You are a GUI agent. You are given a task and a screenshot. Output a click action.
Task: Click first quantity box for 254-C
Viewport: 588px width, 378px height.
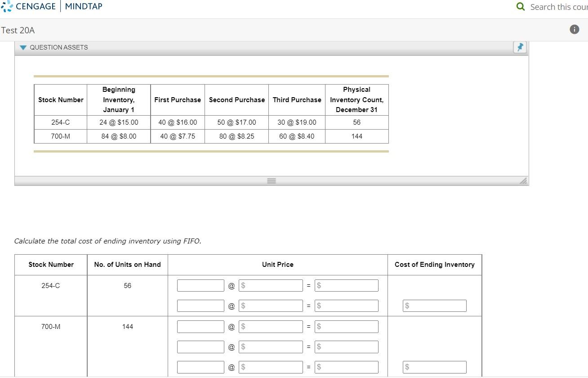[x=200, y=285]
